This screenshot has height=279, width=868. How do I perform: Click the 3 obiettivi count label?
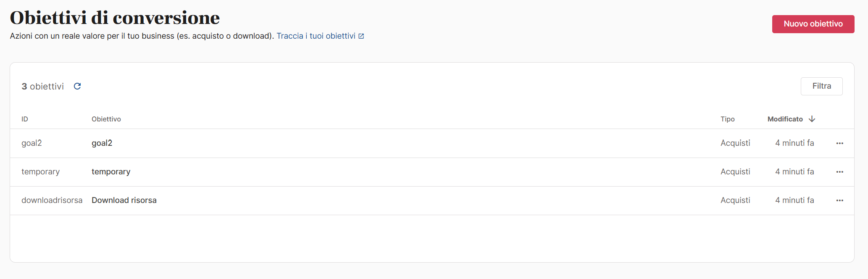(43, 86)
